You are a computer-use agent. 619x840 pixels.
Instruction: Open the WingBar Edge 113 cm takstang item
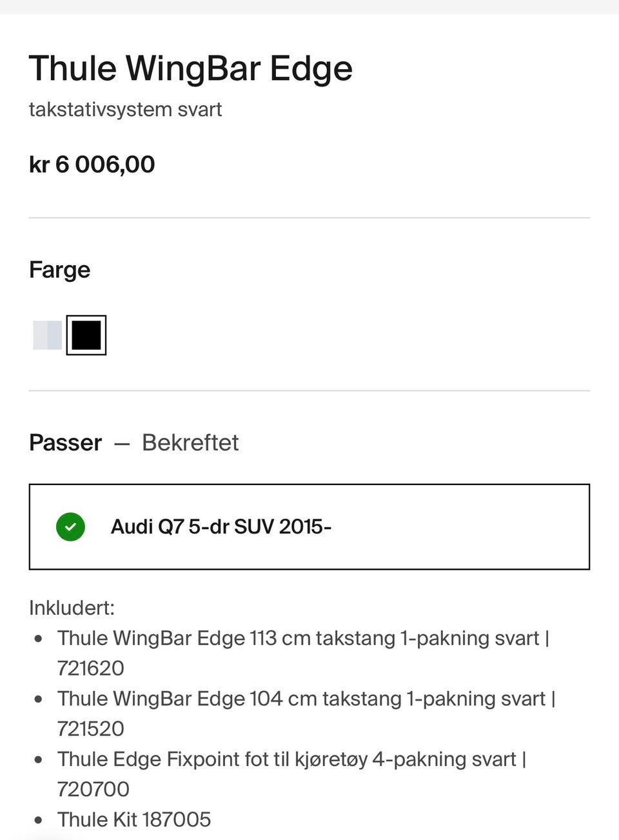coord(298,638)
